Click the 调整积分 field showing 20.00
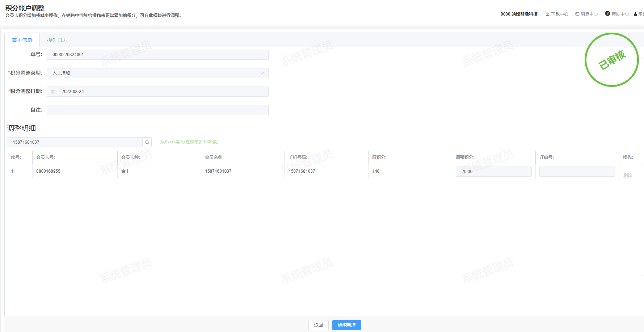 pos(493,172)
